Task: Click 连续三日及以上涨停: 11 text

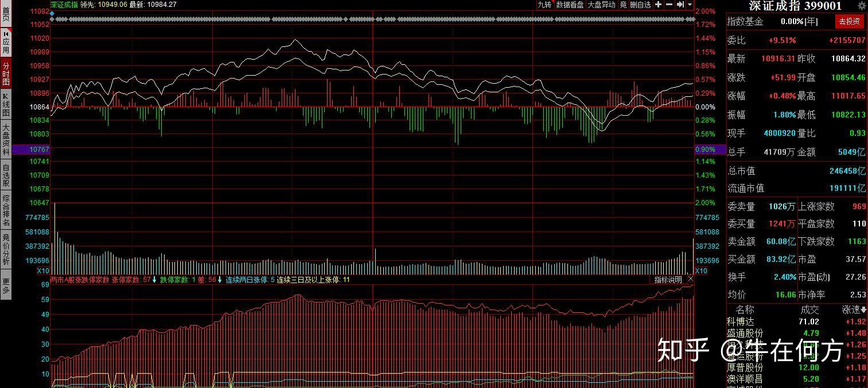Action: tap(313, 280)
